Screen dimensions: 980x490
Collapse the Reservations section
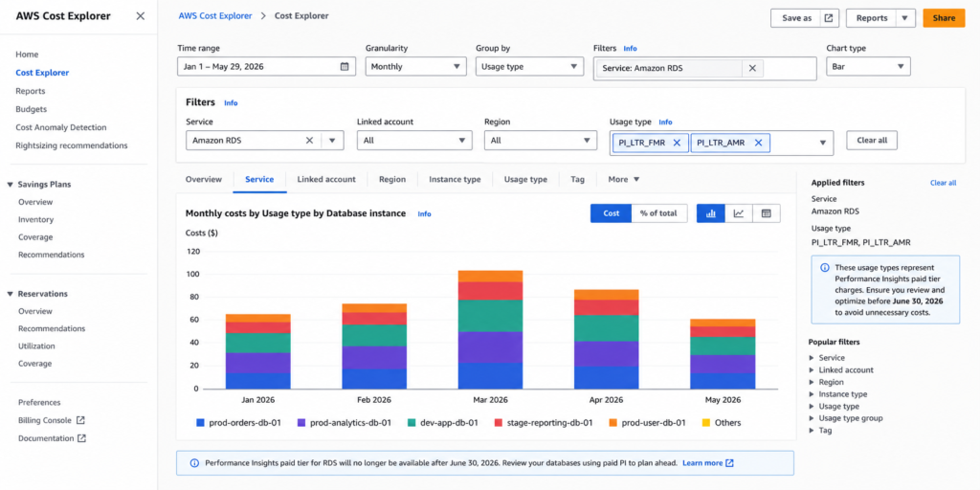pyautogui.click(x=10, y=294)
